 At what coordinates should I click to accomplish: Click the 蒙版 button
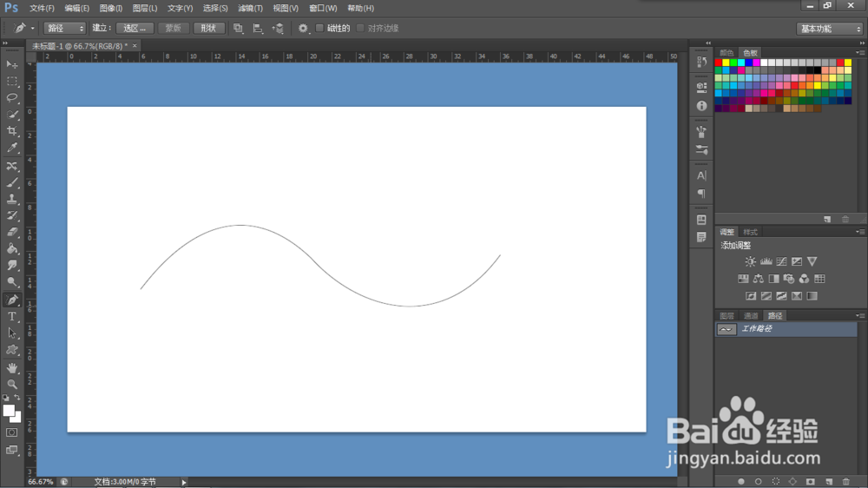(x=174, y=29)
